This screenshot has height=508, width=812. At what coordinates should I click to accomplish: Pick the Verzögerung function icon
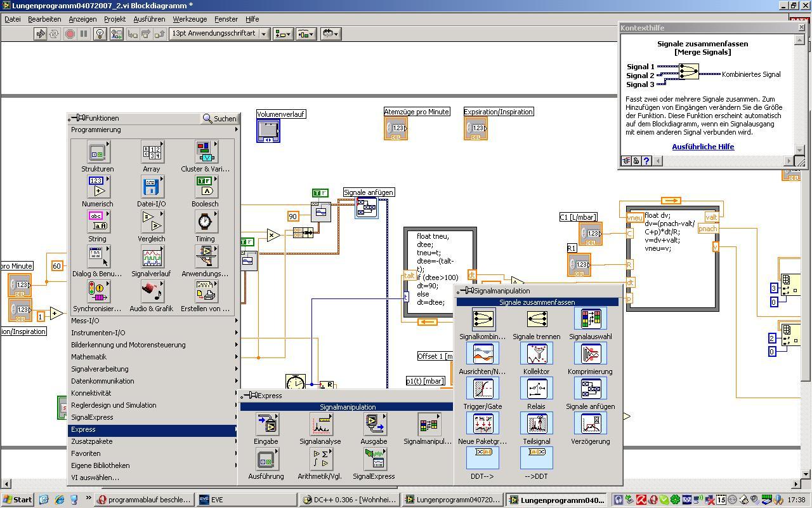click(x=591, y=424)
